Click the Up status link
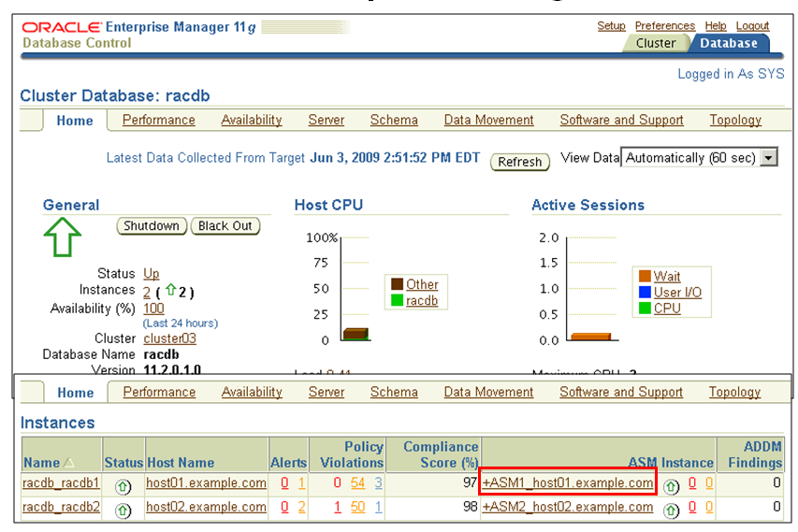The width and height of the screenshot is (798, 532). coord(152,274)
